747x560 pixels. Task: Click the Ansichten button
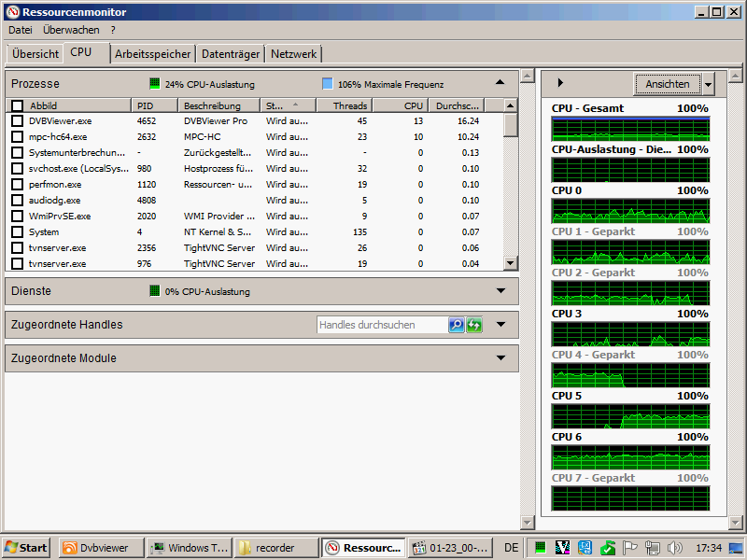point(668,84)
